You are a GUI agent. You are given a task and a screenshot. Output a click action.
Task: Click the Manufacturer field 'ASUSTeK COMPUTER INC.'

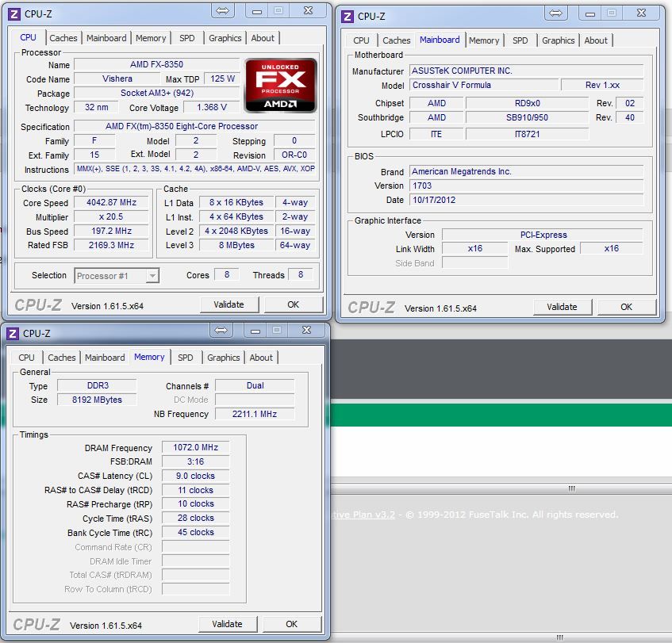pyautogui.click(x=526, y=71)
